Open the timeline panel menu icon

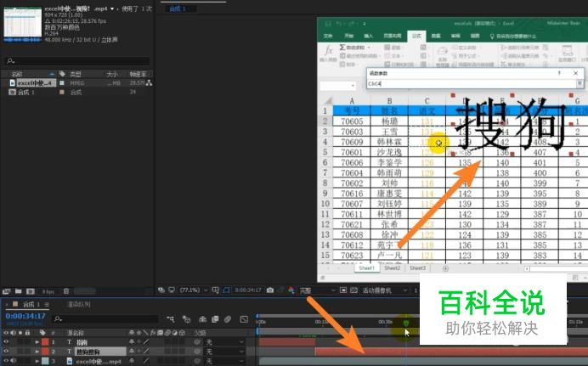[x=47, y=304]
